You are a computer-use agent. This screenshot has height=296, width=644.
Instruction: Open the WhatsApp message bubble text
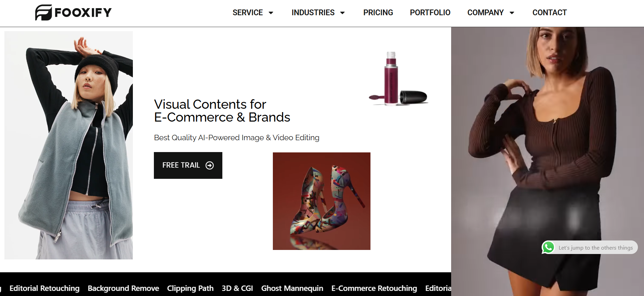pos(595,248)
